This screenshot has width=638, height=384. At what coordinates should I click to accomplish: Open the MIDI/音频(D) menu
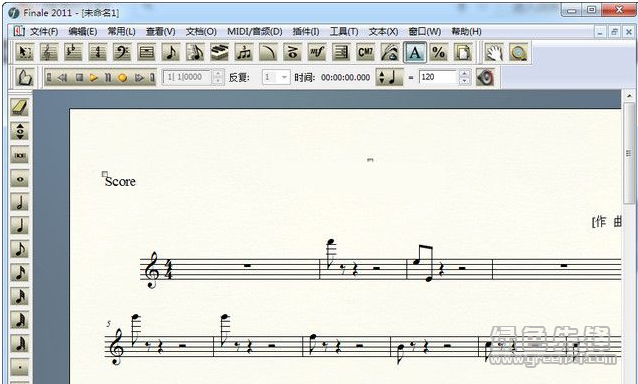255,31
